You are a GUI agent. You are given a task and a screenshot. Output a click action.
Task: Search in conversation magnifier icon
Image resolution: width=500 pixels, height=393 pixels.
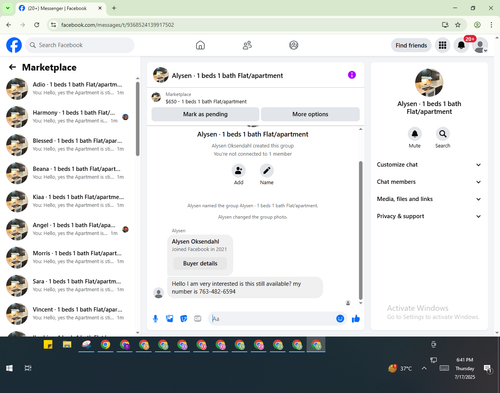click(443, 134)
